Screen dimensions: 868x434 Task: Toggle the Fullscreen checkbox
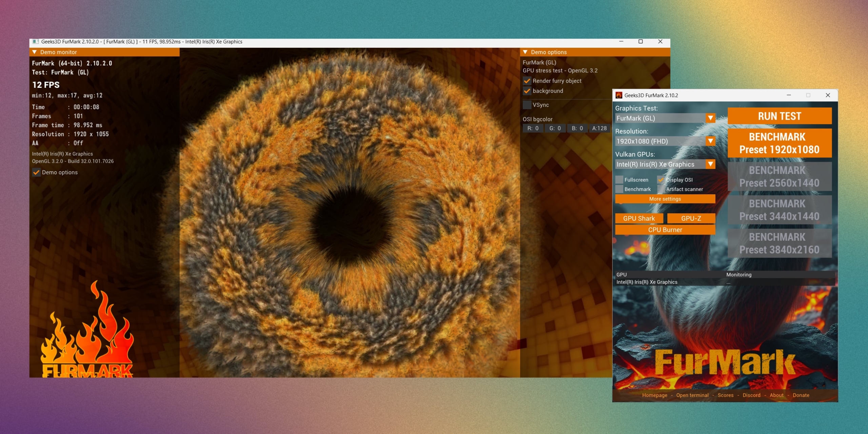(619, 180)
